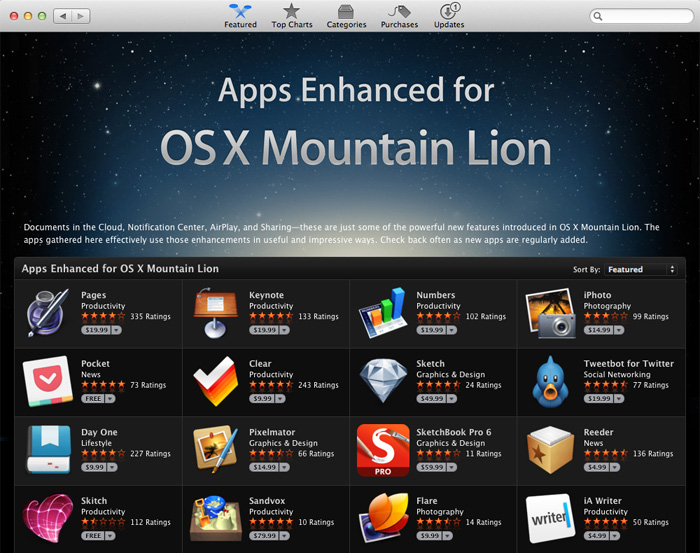View the Purchases tab

[x=399, y=16]
